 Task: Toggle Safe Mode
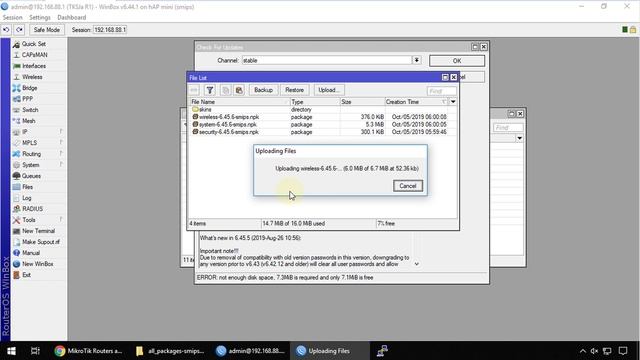coord(47,30)
